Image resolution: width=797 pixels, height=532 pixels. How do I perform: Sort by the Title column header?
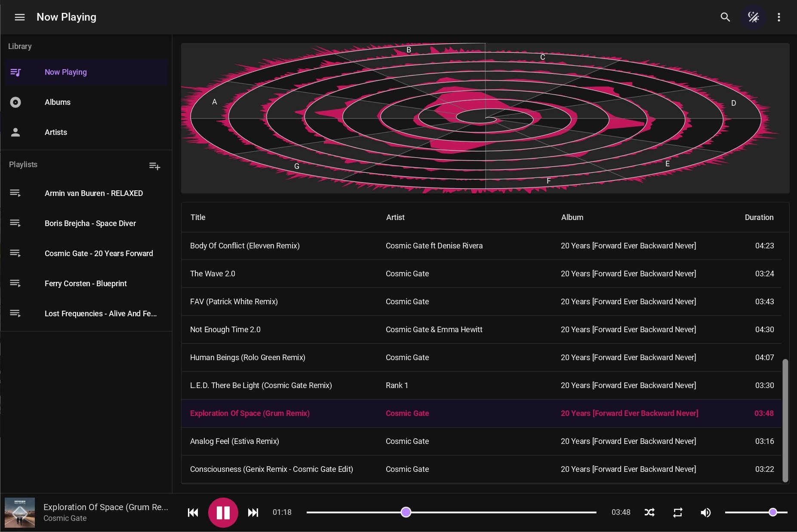198,217
